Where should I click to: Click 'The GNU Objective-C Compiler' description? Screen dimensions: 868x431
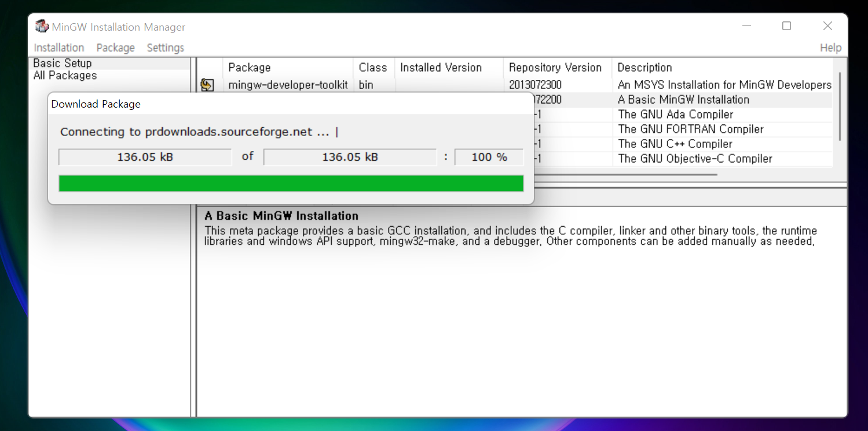coord(695,159)
